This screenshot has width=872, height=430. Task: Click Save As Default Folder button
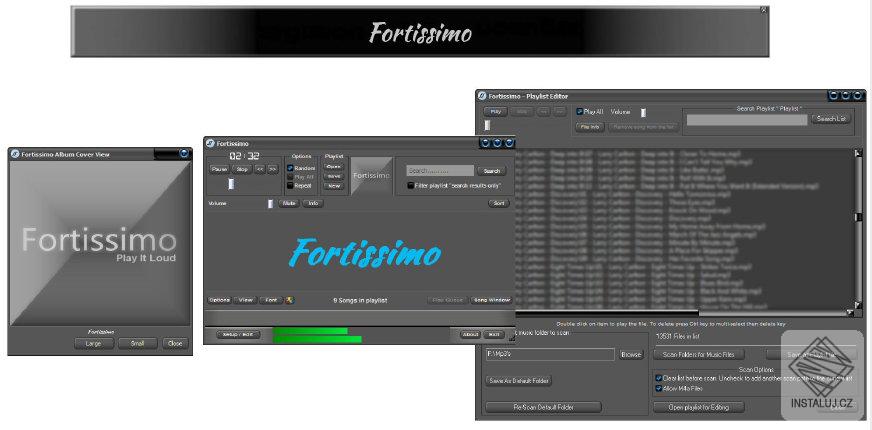coord(518,381)
